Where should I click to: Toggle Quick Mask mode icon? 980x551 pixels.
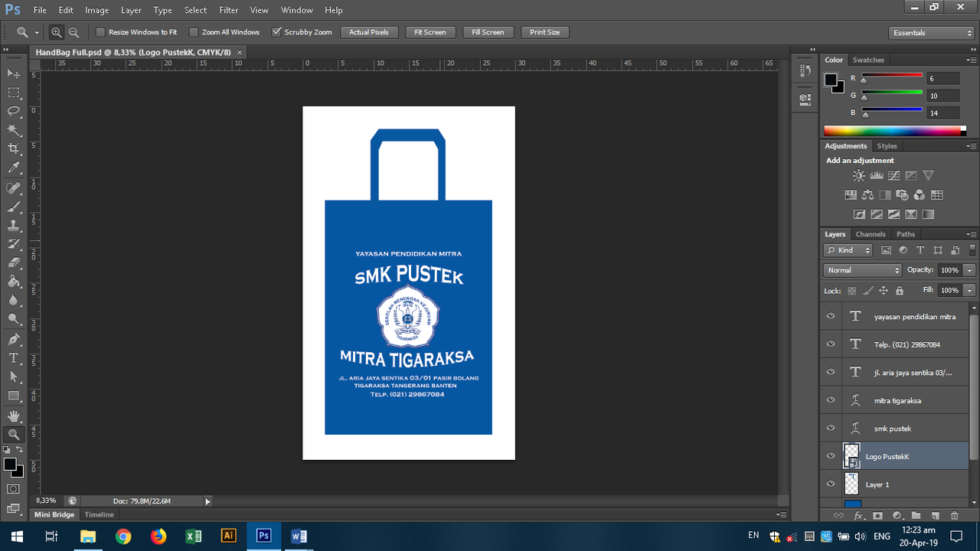tap(14, 488)
